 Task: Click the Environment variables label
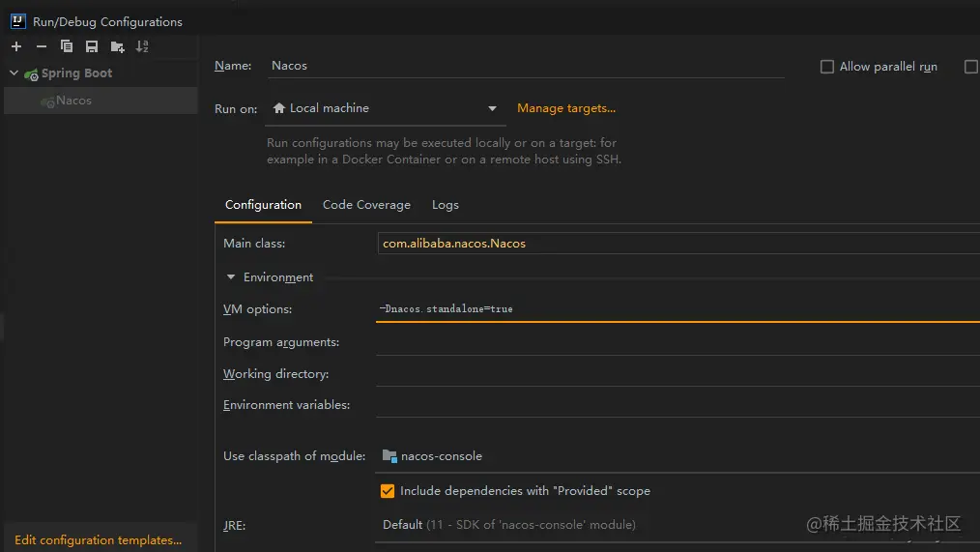pyautogui.click(x=286, y=405)
